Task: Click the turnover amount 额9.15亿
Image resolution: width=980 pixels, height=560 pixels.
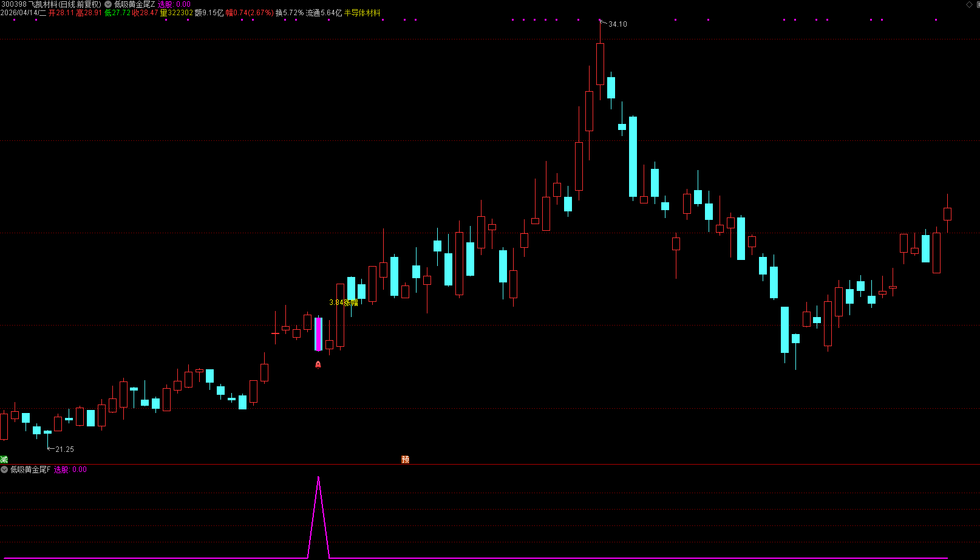Action: (x=209, y=13)
